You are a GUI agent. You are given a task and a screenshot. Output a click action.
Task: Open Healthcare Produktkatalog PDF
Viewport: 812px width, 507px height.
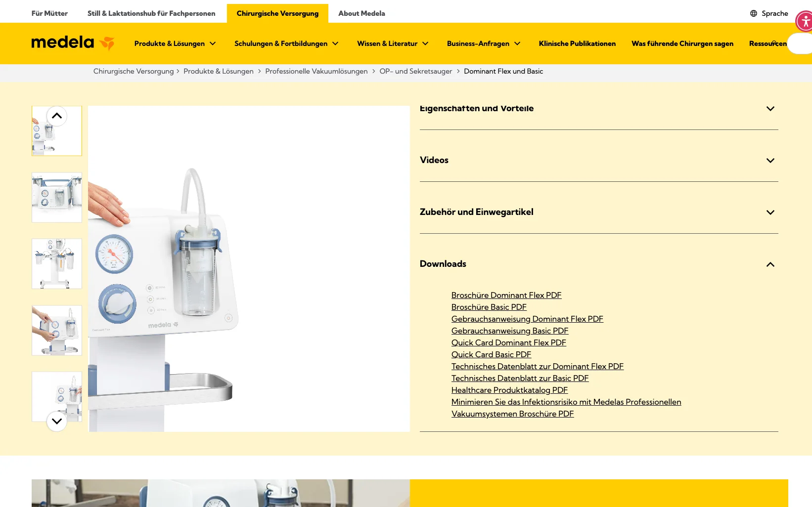tap(509, 390)
